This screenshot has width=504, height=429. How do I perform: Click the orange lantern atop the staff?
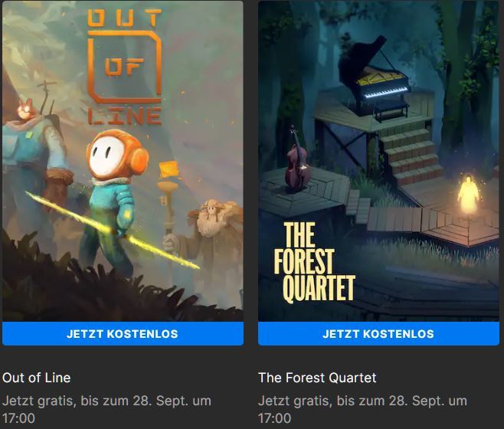(169, 170)
